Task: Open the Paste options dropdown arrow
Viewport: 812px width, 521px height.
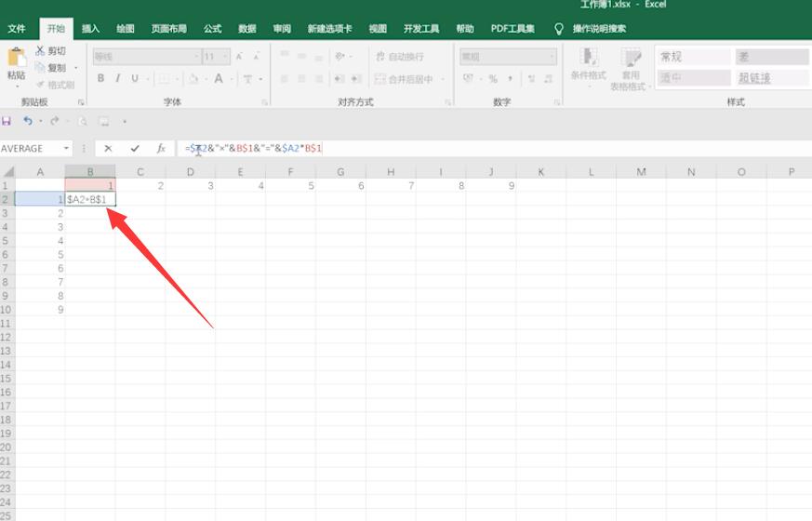Action: pos(17,86)
